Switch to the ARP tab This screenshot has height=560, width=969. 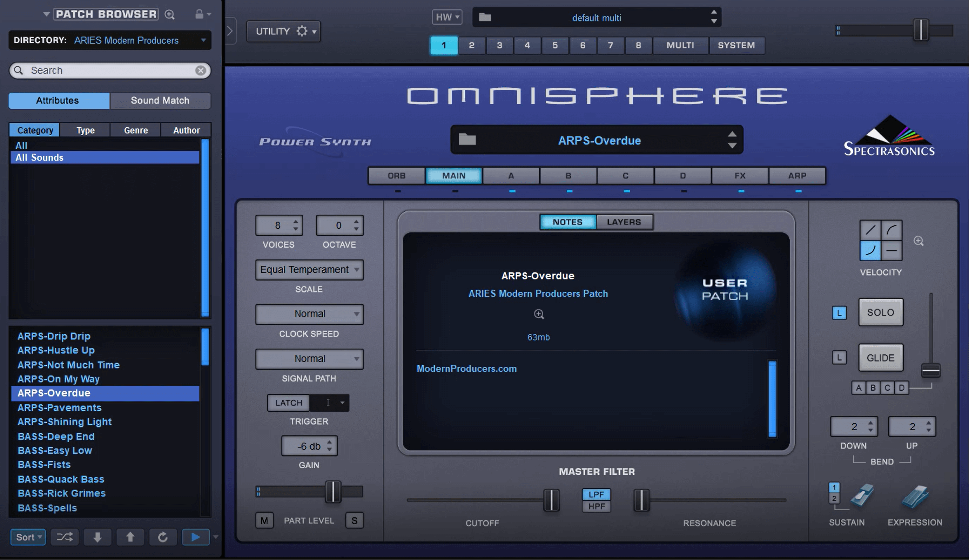(x=797, y=176)
